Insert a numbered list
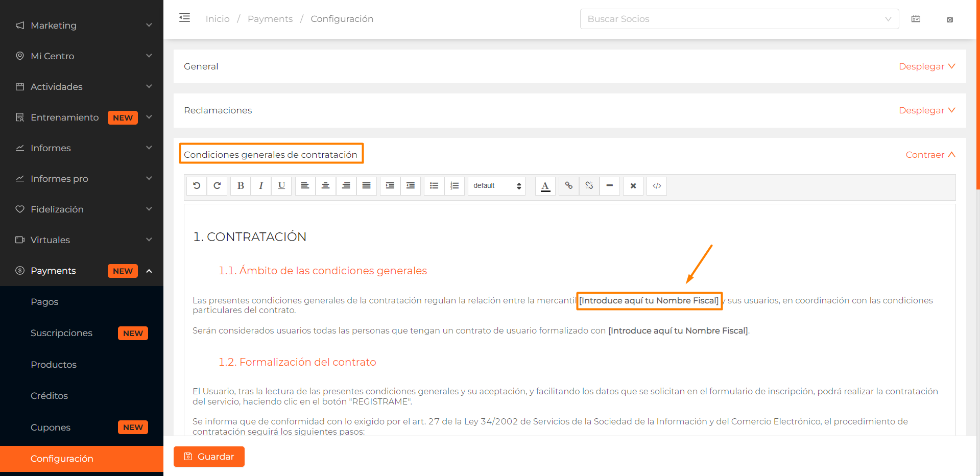The height and width of the screenshot is (476, 980). [455, 186]
